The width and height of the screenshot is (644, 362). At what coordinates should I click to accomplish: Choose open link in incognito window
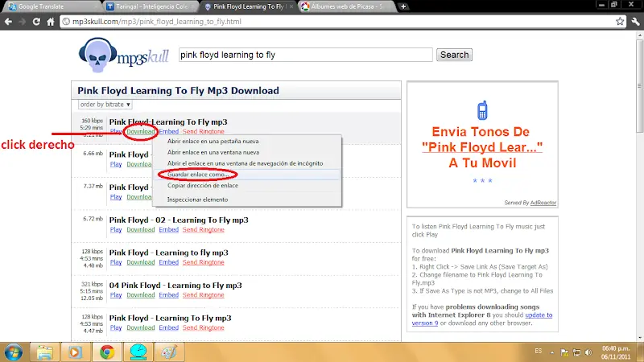pos(247,163)
